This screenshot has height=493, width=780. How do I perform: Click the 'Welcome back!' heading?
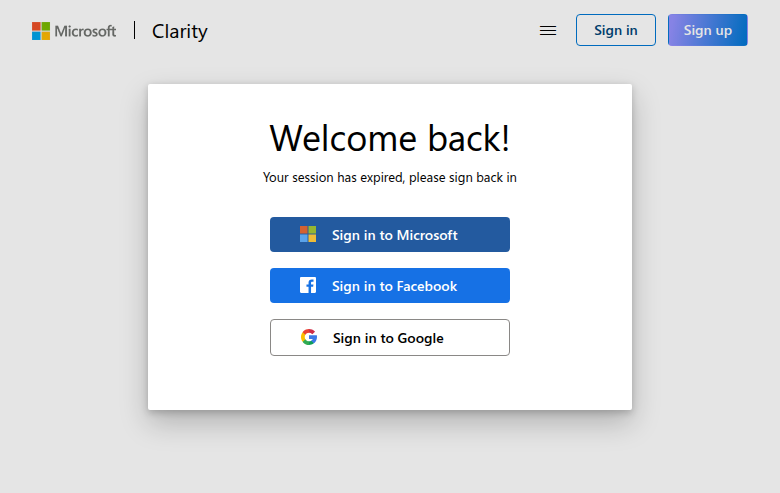coord(390,138)
